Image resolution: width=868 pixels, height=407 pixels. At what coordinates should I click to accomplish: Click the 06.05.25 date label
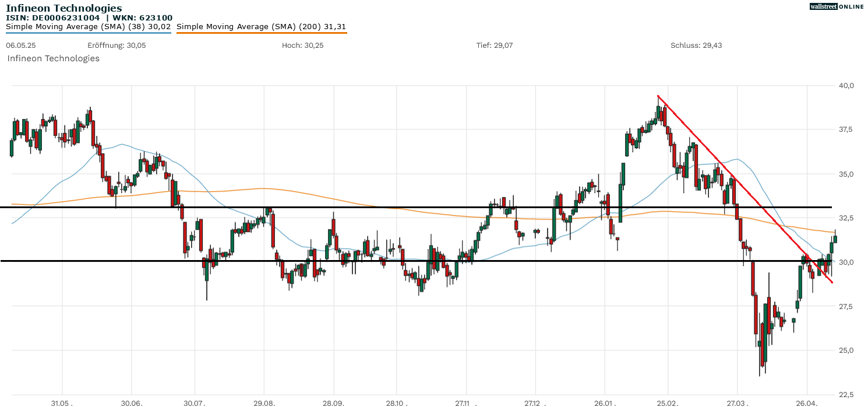[18, 45]
